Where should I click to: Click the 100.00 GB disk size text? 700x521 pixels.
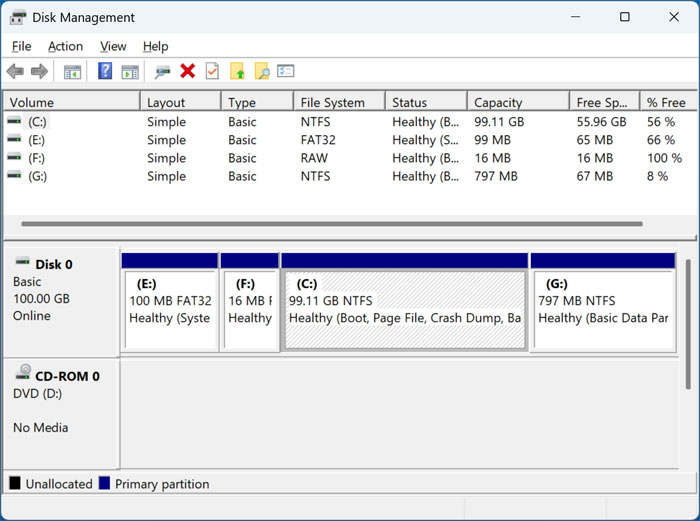42,299
